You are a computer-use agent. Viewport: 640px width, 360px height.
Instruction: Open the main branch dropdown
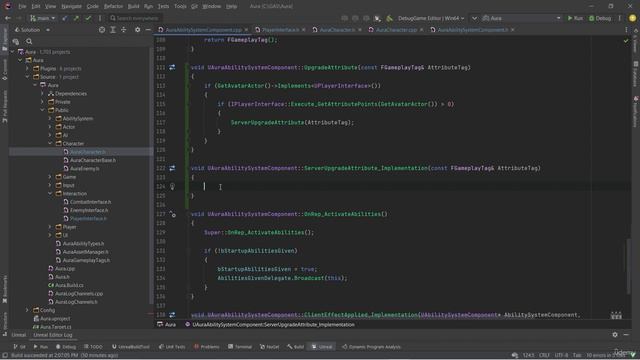(x=42, y=18)
